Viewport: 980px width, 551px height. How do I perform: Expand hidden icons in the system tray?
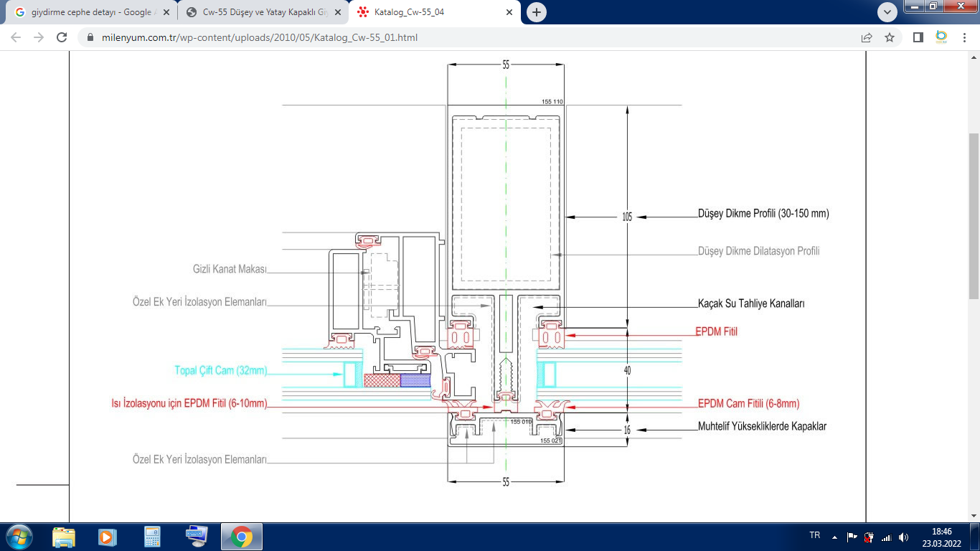pos(834,536)
